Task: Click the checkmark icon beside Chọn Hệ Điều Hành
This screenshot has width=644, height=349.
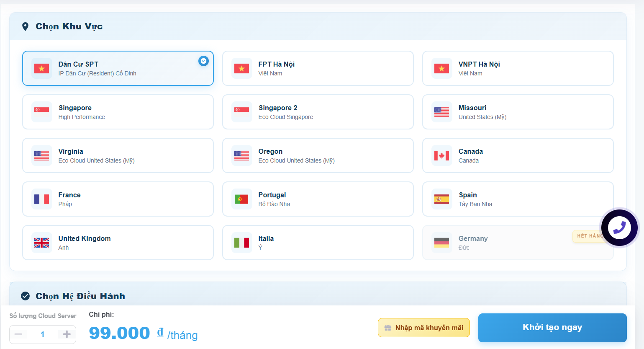Action: [26, 296]
